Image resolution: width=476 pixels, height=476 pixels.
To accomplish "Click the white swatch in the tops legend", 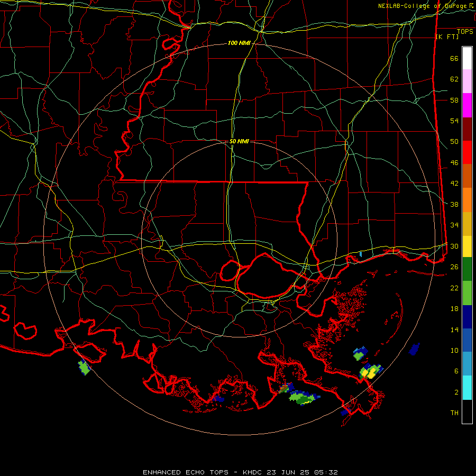I will pos(467,58).
